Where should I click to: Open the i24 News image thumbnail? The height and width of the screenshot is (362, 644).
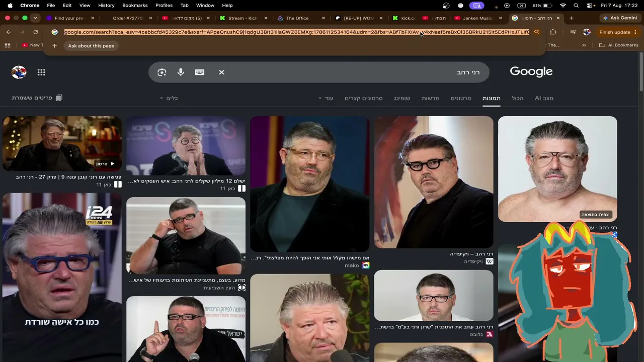(x=62, y=278)
